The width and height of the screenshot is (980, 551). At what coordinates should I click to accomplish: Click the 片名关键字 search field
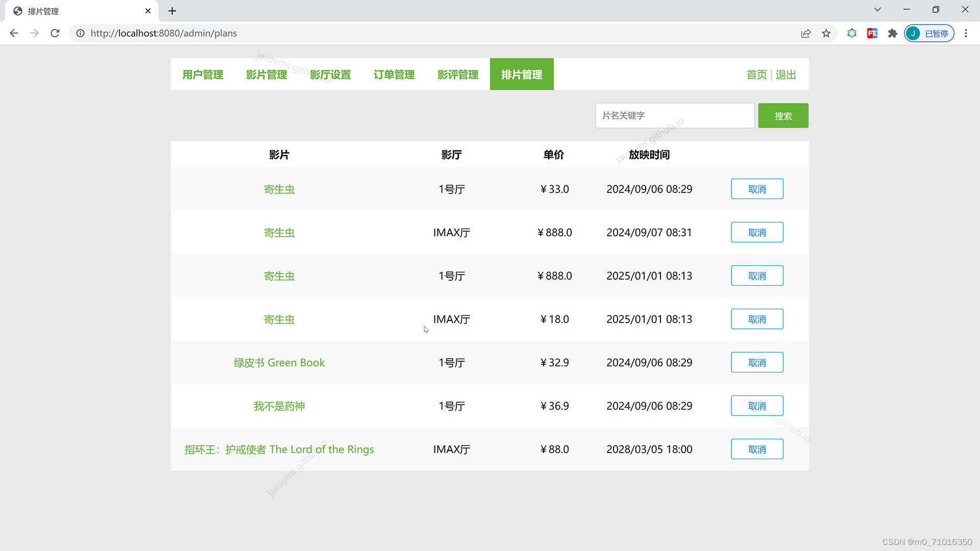675,116
